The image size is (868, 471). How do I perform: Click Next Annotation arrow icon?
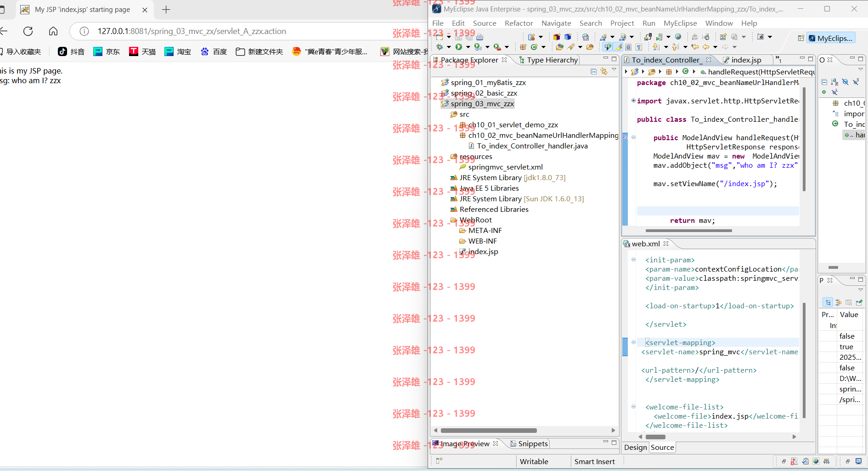coord(656,47)
